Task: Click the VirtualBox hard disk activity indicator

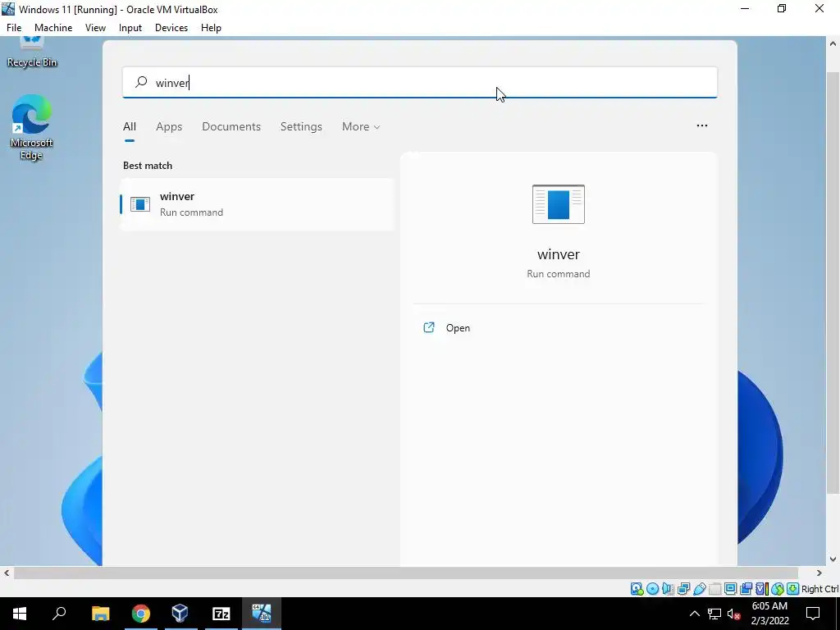Action: point(637,589)
